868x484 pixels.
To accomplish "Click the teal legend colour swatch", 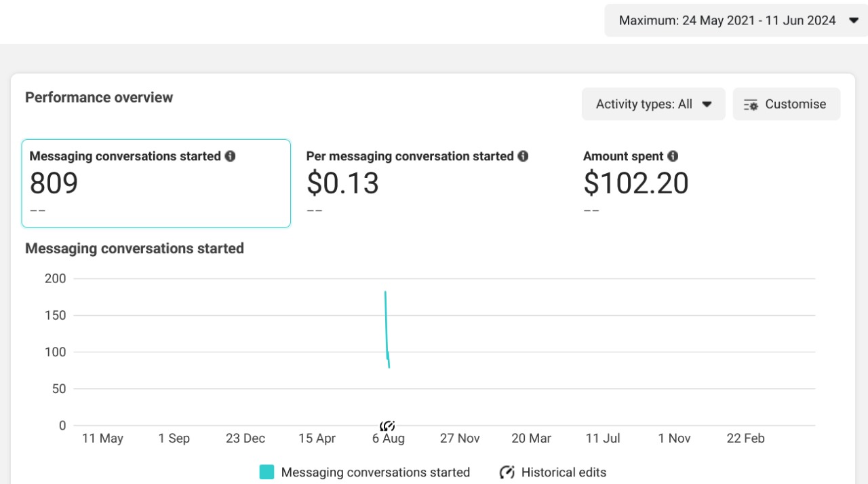I will click(x=267, y=472).
